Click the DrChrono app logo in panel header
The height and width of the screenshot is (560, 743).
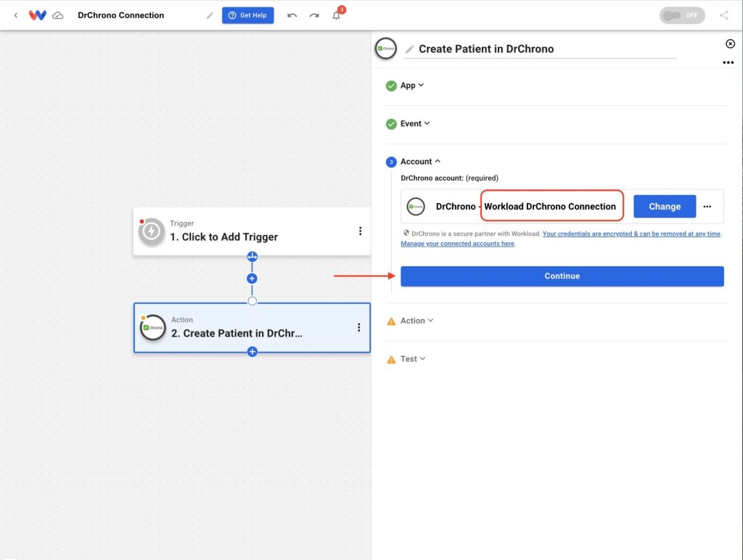[386, 49]
